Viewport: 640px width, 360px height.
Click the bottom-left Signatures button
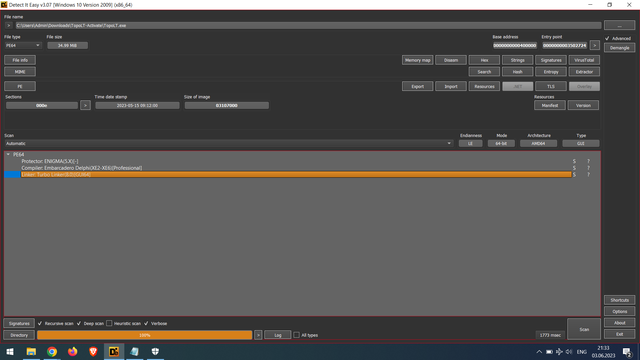19,323
